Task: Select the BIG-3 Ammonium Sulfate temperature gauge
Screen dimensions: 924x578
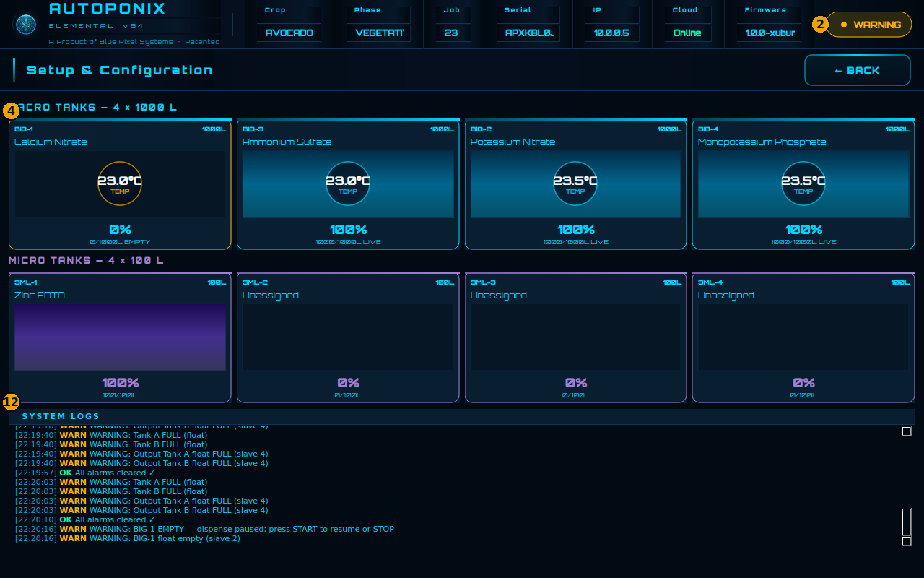Action: point(348,184)
